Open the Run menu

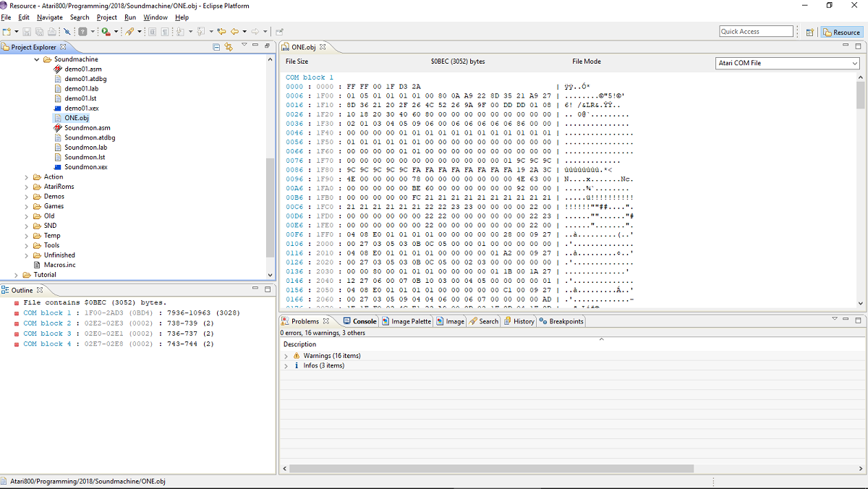point(130,17)
